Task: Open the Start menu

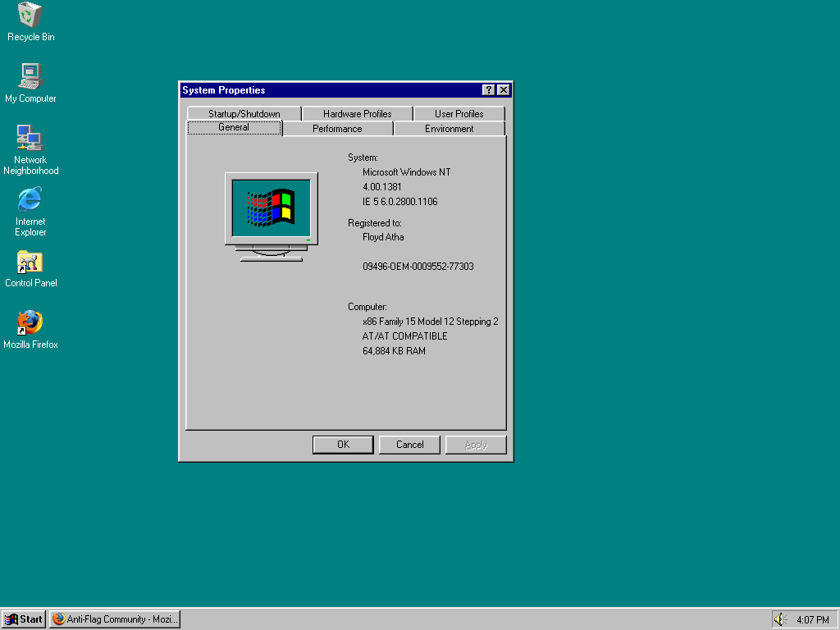Action: point(24,619)
